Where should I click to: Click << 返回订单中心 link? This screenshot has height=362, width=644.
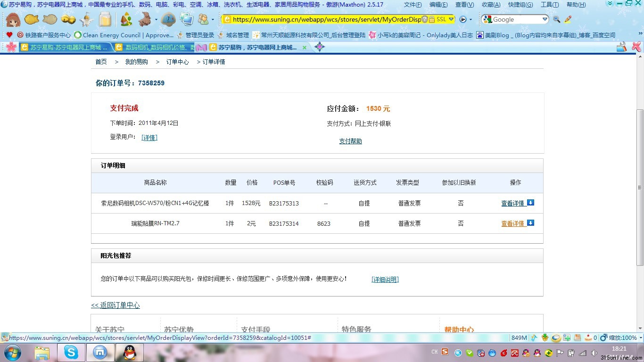116,305
